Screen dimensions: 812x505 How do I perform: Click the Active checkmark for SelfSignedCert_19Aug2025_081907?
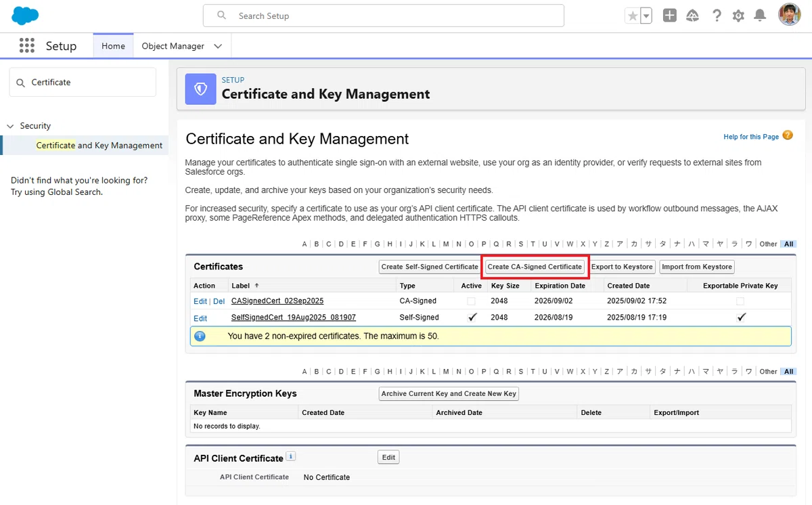tap(472, 317)
